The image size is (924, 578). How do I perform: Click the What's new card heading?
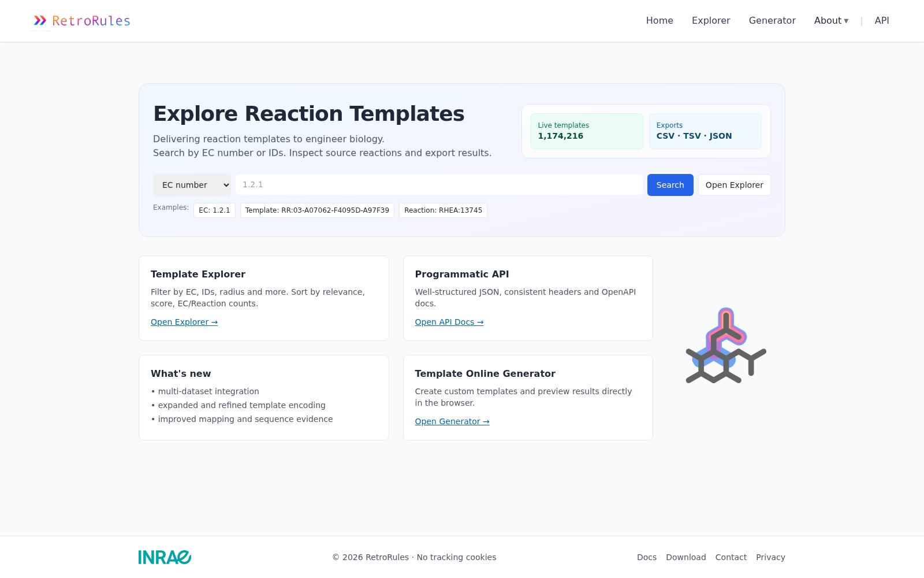point(181,373)
